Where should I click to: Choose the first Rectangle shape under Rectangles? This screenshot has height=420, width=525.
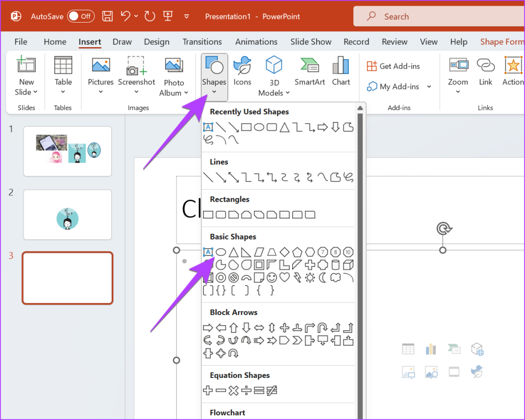click(208, 214)
